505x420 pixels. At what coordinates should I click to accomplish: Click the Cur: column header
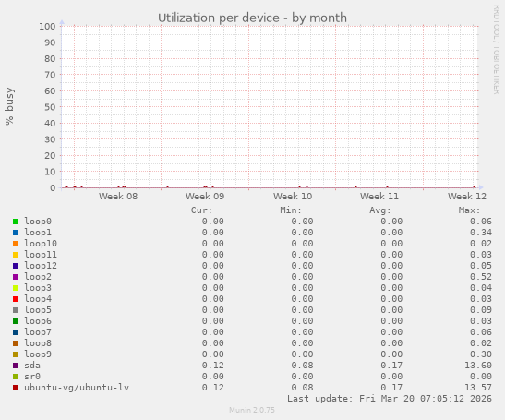(x=201, y=210)
